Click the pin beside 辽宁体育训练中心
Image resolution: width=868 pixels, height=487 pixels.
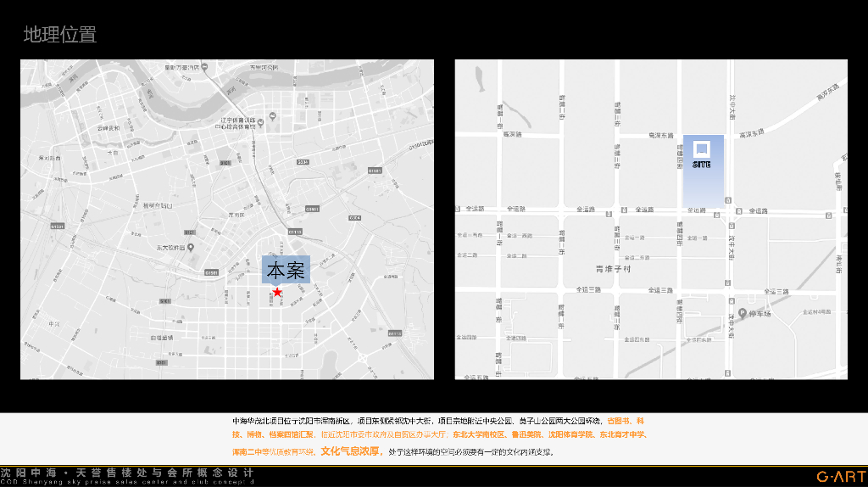pyautogui.click(x=260, y=122)
